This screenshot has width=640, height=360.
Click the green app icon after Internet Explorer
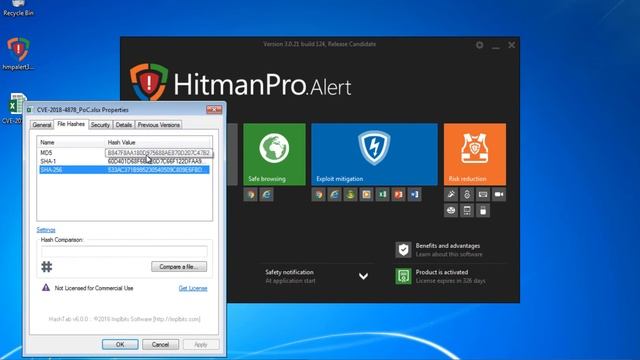point(350,195)
